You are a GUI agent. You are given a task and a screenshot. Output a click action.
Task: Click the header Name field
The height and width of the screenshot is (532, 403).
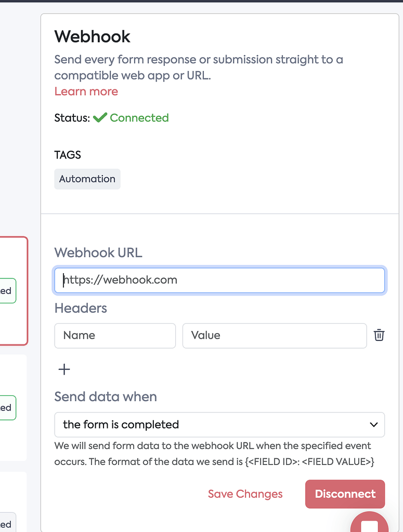coord(114,336)
